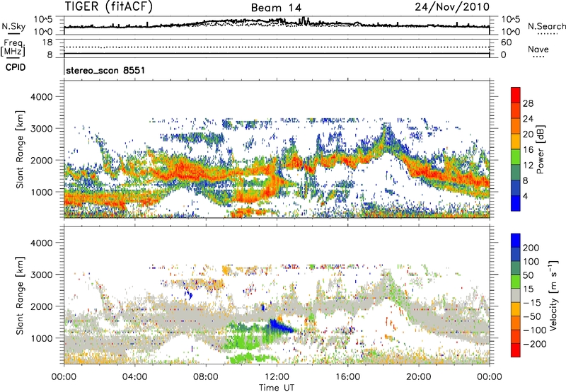This screenshot has width=566, height=392.
Task: Select the stereo_scan 8551 text
Action: click(105, 70)
